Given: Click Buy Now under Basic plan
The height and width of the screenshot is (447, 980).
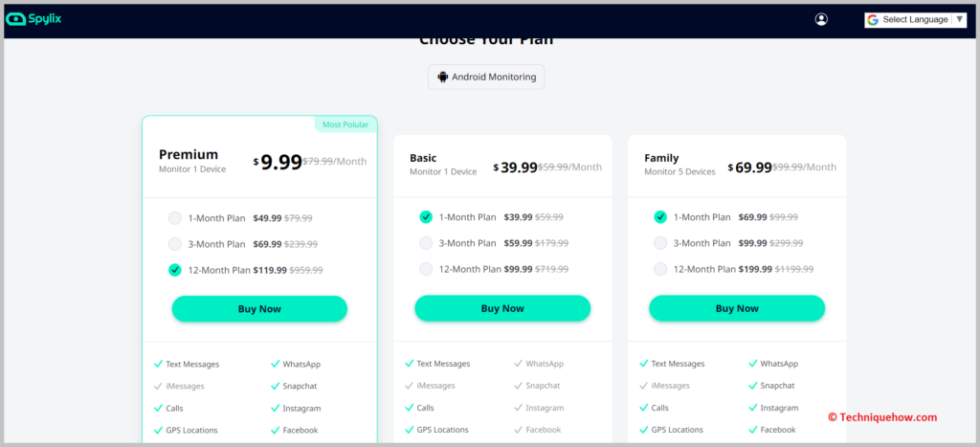Looking at the screenshot, I should pyautogui.click(x=502, y=308).
